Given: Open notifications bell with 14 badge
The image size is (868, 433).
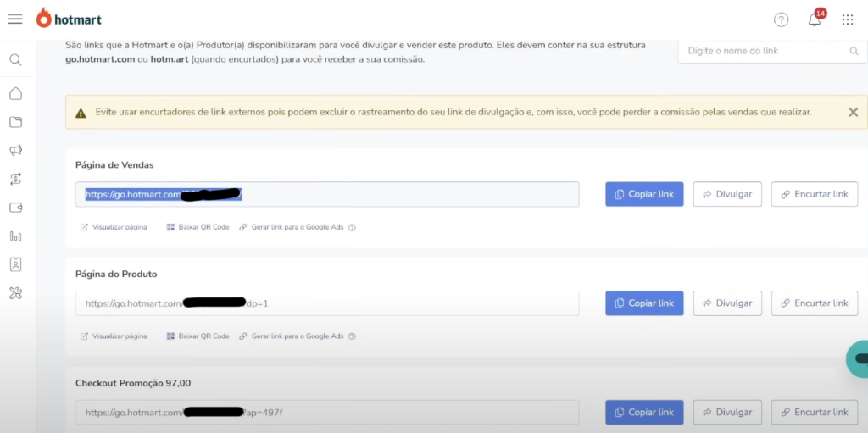Looking at the screenshot, I should pyautogui.click(x=815, y=19).
